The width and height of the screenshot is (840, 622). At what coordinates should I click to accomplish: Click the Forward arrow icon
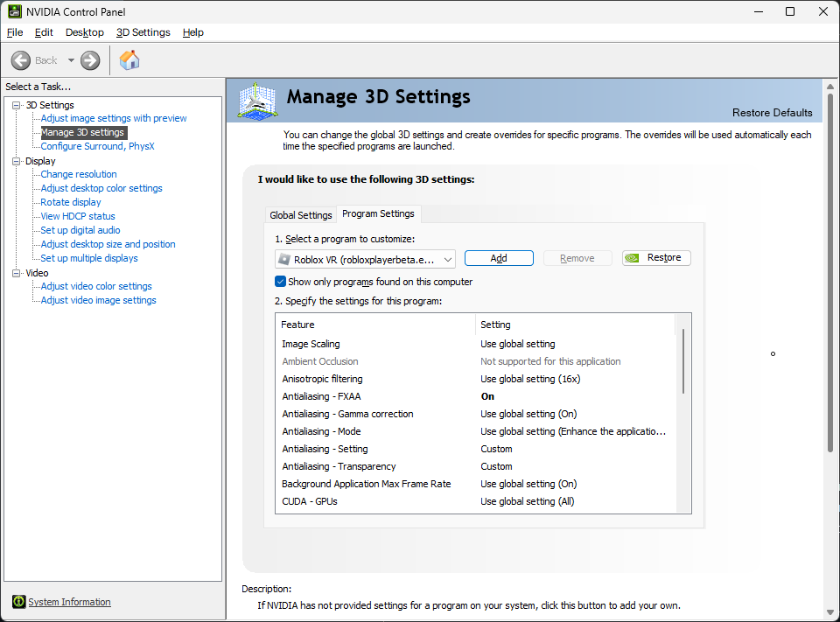click(90, 60)
